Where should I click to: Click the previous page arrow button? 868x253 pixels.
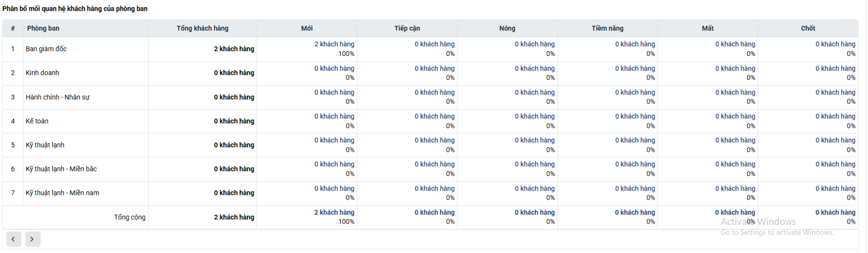pos(13,239)
